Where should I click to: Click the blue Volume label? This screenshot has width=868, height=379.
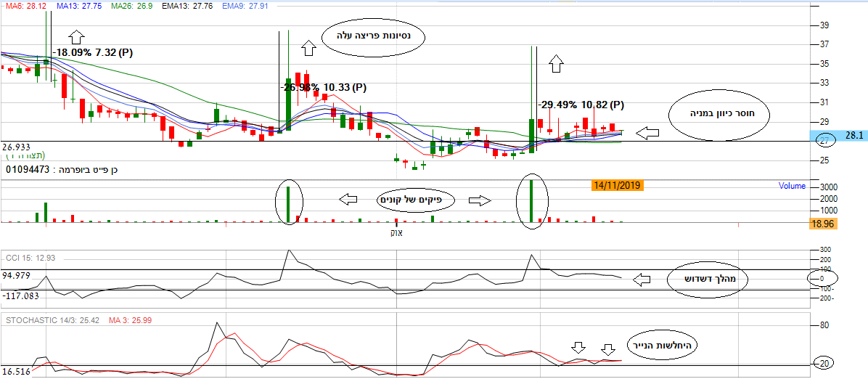tap(792, 186)
